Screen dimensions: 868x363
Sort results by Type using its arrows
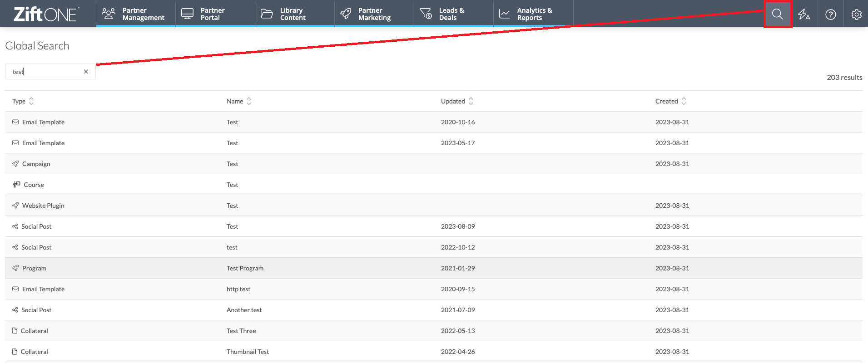point(31,101)
